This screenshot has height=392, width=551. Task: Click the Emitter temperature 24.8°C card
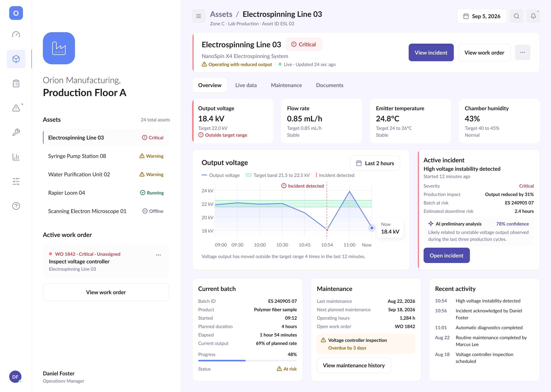click(x=410, y=121)
